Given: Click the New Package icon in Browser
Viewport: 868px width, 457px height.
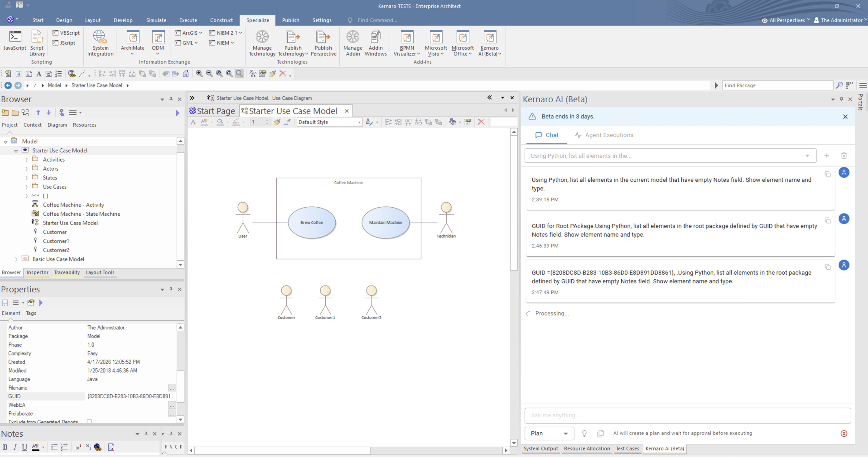Looking at the screenshot, I should [x=5, y=113].
